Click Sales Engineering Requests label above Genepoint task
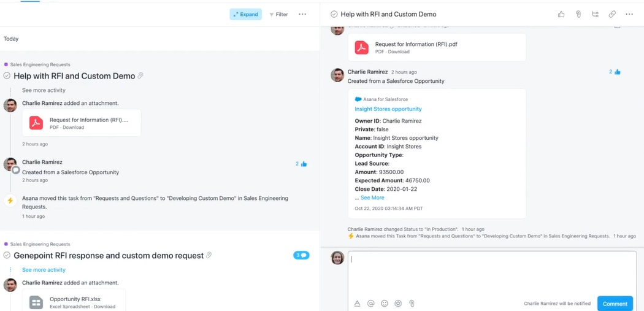 pos(40,244)
